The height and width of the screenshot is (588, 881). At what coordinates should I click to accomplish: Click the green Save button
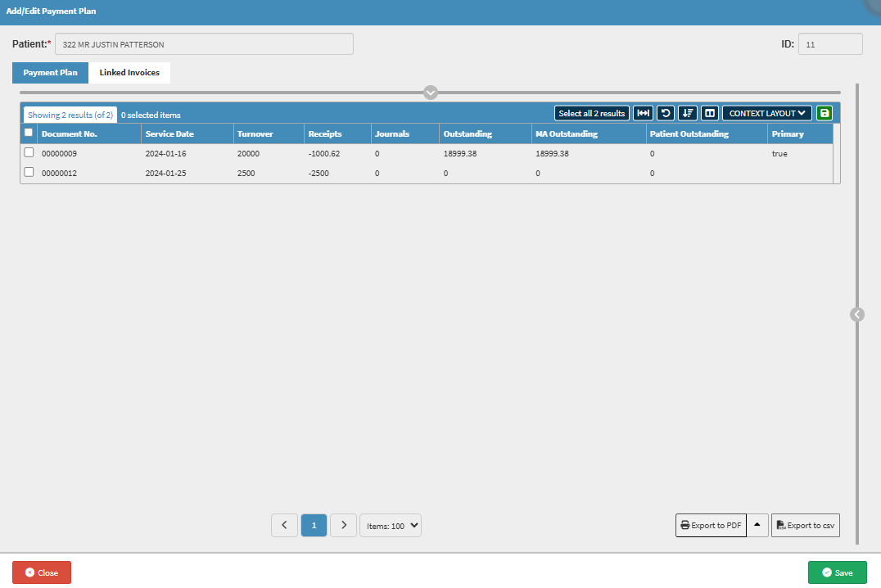(837, 572)
